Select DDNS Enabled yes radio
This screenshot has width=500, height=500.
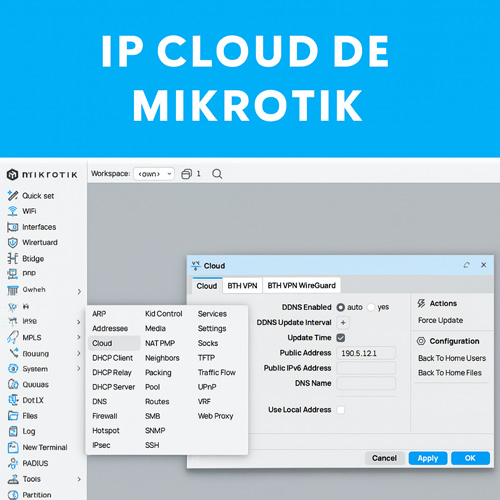(371, 307)
